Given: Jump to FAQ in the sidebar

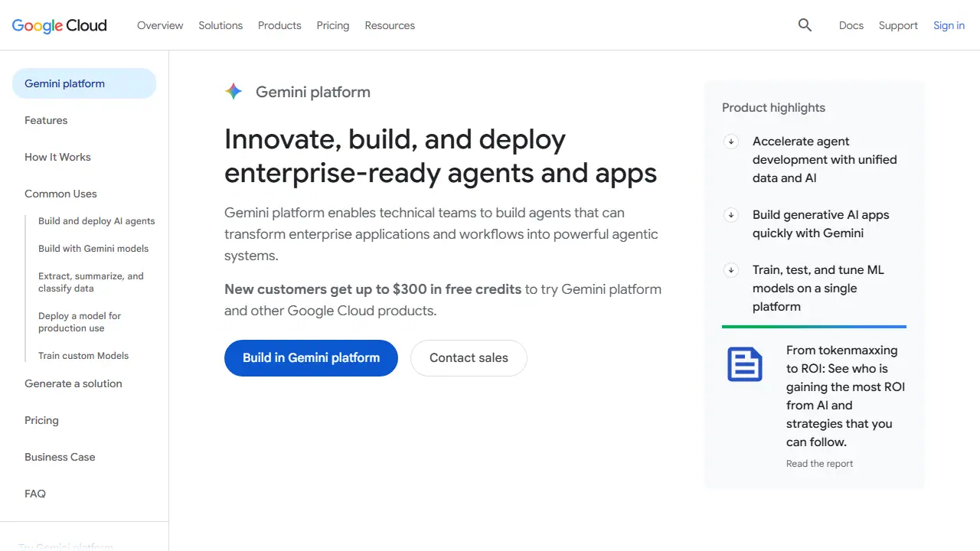Looking at the screenshot, I should pyautogui.click(x=35, y=494).
